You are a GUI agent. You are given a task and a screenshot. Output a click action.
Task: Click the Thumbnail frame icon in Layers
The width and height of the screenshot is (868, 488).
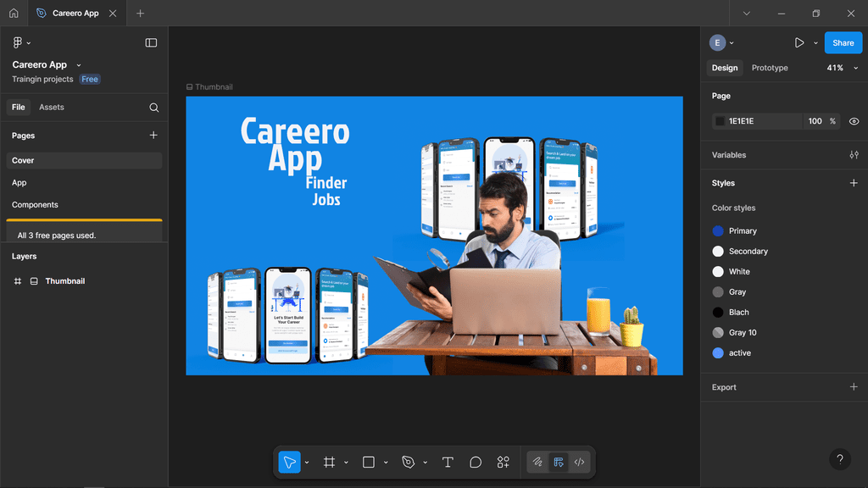coord(34,281)
